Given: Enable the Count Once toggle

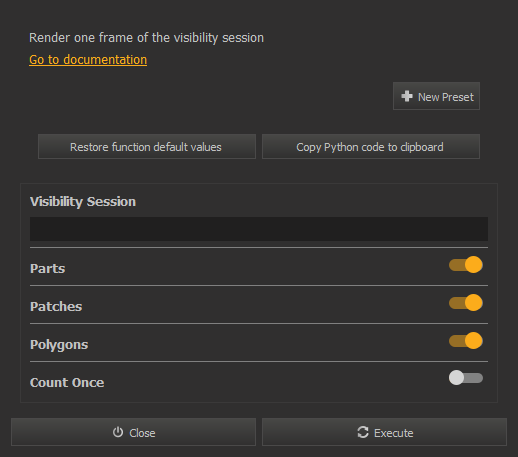Looking at the screenshot, I should [x=466, y=378].
